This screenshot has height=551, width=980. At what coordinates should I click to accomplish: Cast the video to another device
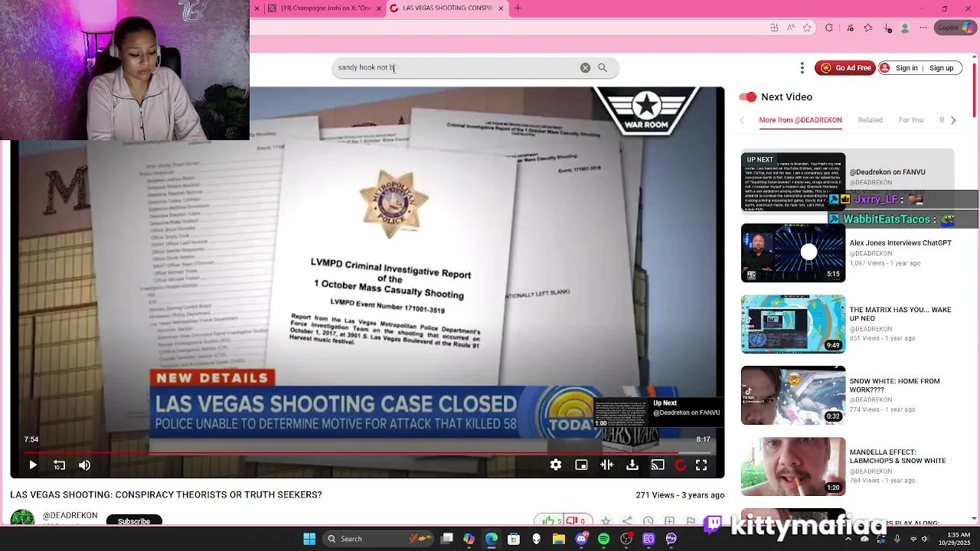tap(658, 465)
